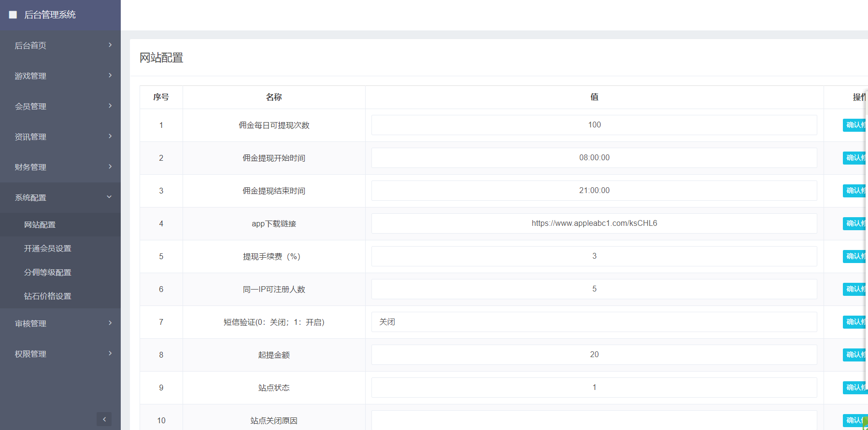Expand the 资讯管理 section
Screen dimensions: 868x430
tap(30, 137)
